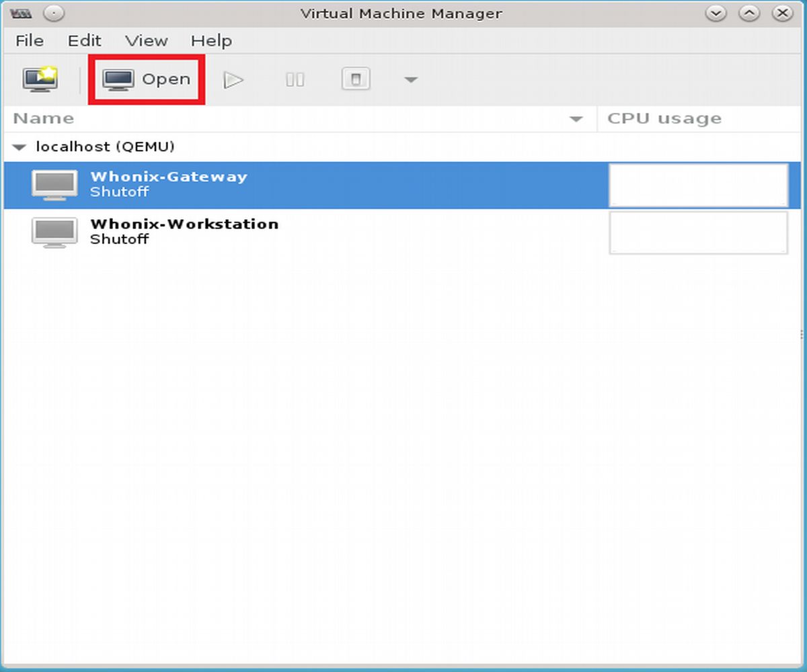This screenshot has width=807, height=672.
Task: Collapse the localhost (QEMU) connection tree
Action: coord(20,147)
